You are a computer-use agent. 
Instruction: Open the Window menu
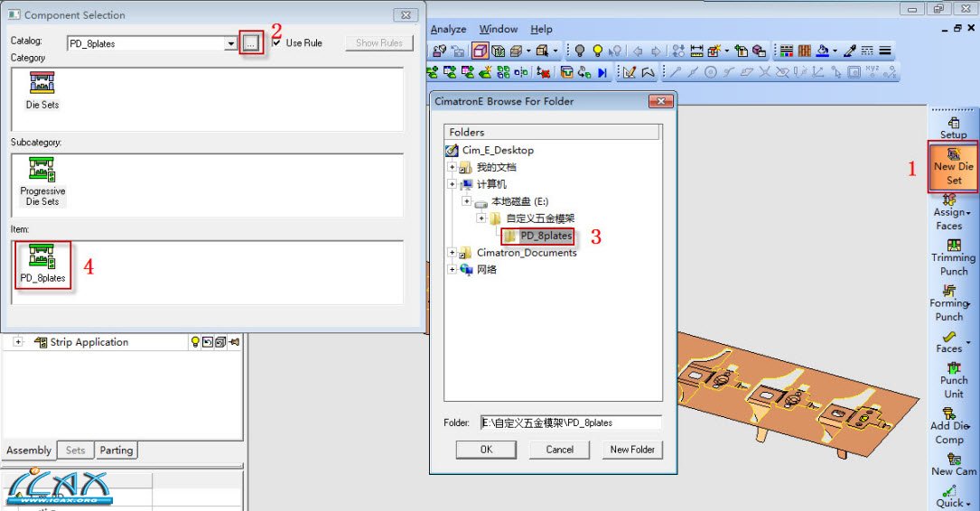coord(498,29)
